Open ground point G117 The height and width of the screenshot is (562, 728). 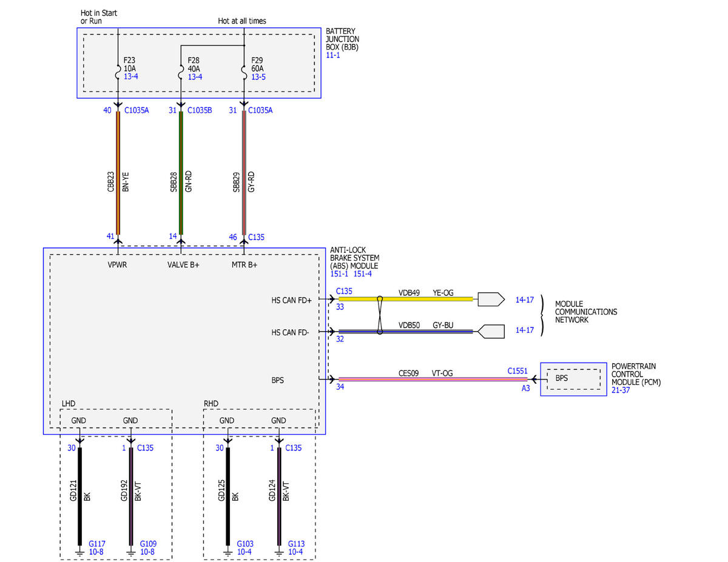pos(98,544)
